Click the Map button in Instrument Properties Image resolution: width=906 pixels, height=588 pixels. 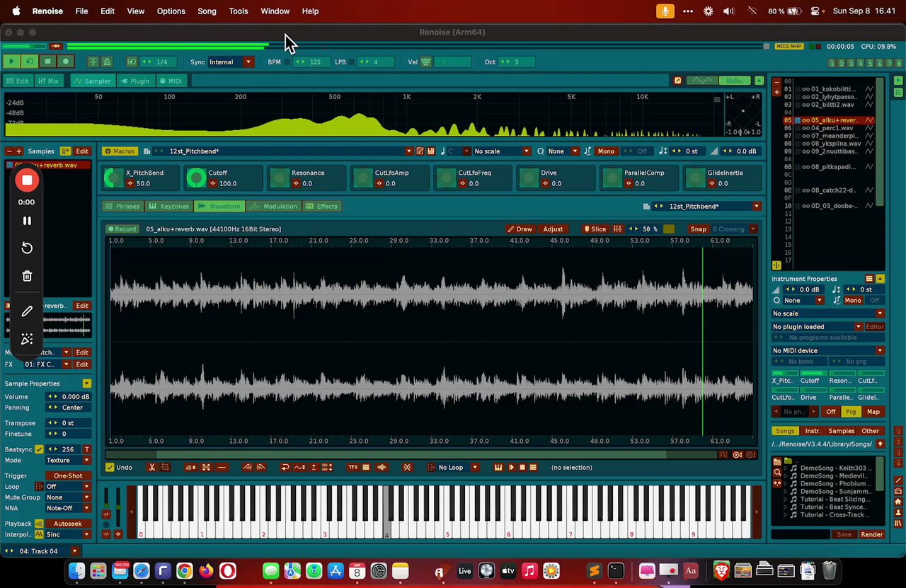(x=873, y=412)
